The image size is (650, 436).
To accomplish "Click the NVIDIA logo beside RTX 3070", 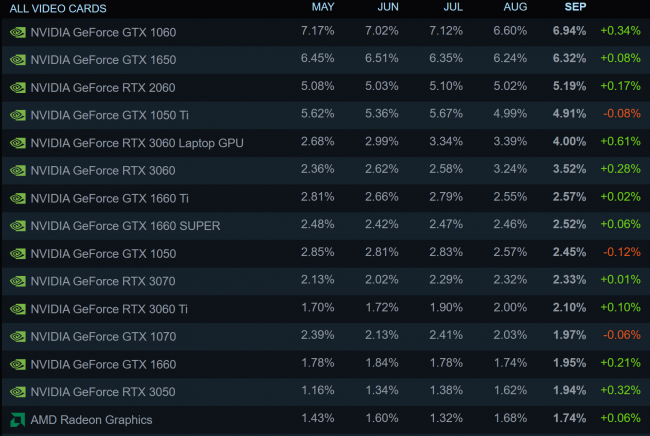I will click(18, 281).
